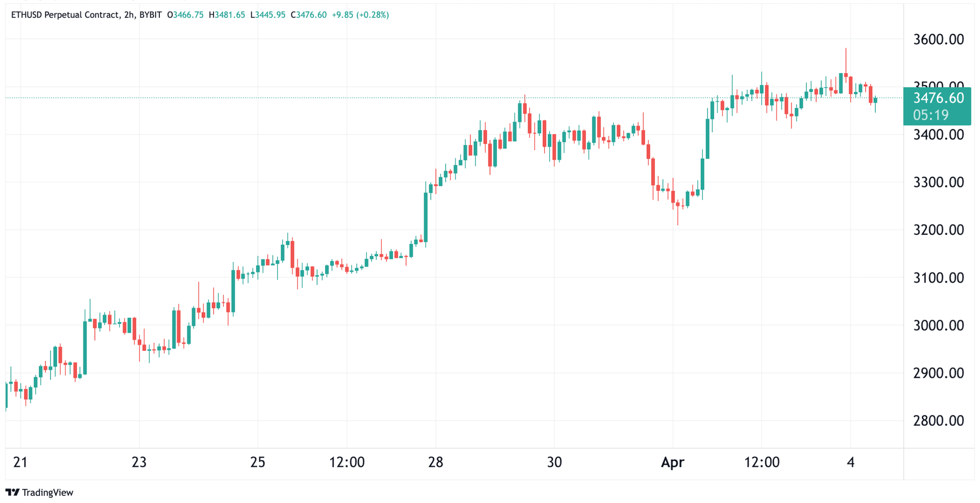
Task: Select the 25 date label on time axis
Action: (x=258, y=462)
